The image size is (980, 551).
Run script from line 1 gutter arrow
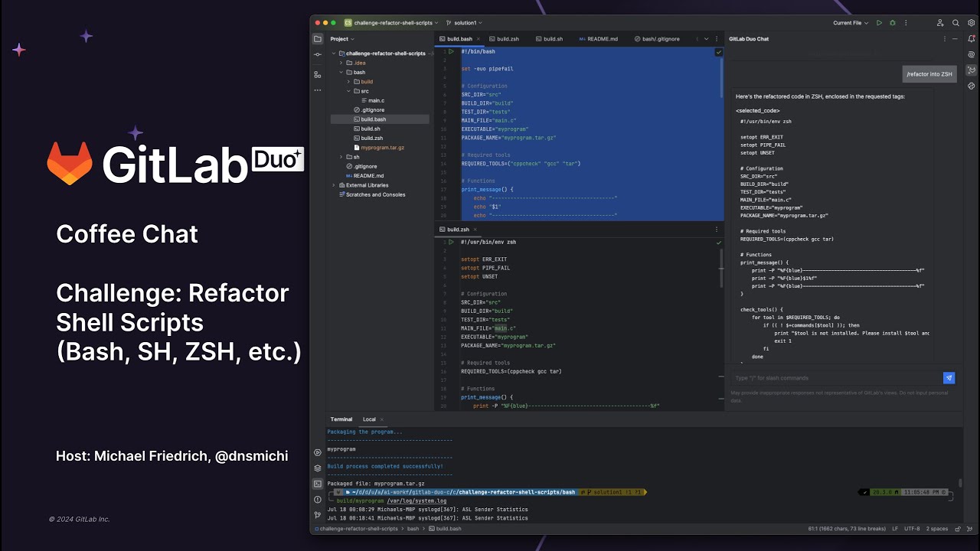click(452, 51)
